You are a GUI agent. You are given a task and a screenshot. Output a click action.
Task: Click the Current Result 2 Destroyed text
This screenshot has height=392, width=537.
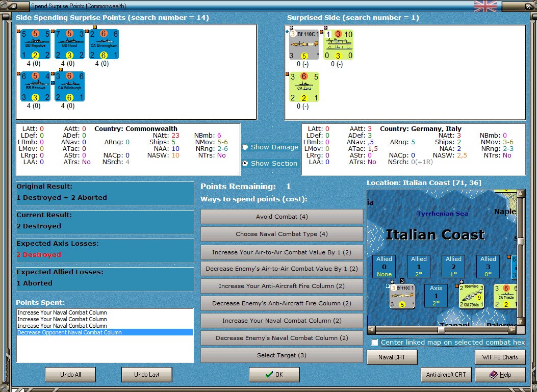tap(39, 226)
